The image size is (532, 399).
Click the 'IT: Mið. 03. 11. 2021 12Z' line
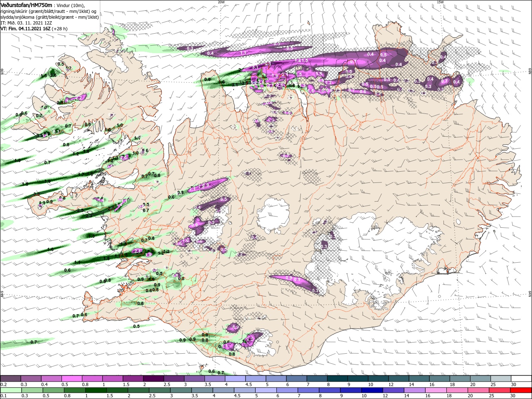[25, 23]
